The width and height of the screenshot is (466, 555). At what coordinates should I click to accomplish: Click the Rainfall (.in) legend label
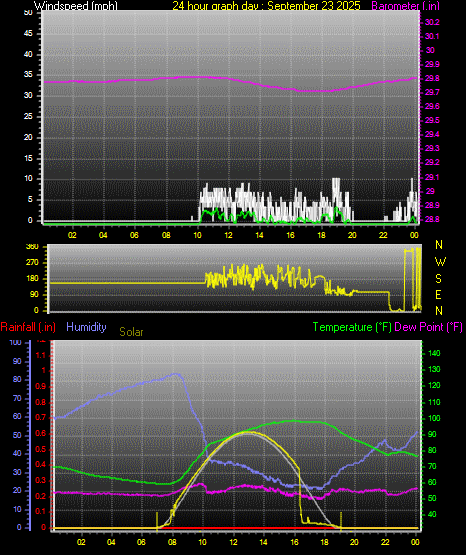click(x=28, y=327)
